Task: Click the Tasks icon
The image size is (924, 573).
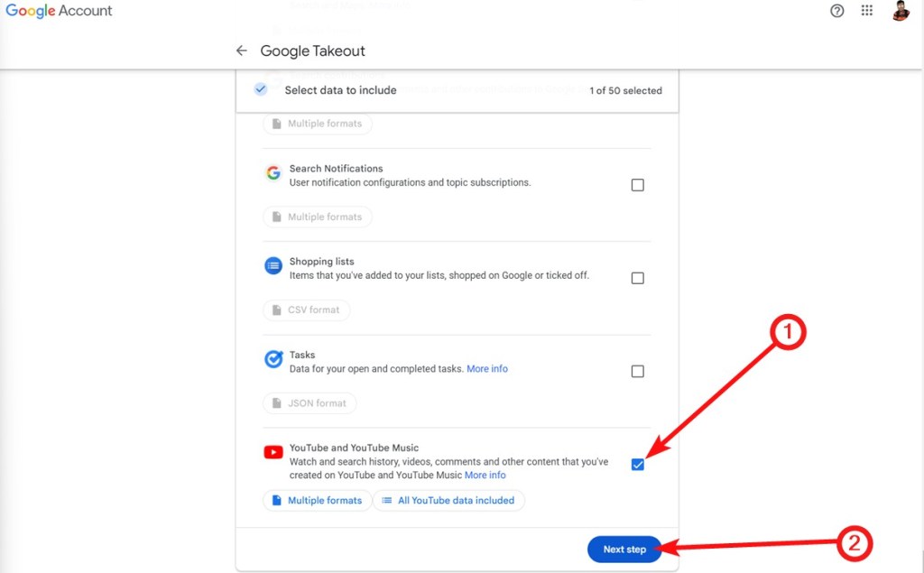Action: tap(273, 359)
